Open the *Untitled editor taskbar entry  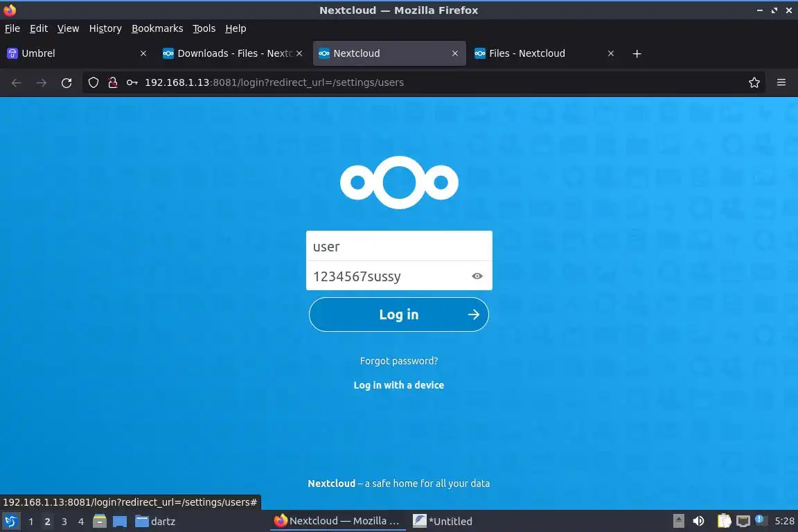click(x=442, y=522)
